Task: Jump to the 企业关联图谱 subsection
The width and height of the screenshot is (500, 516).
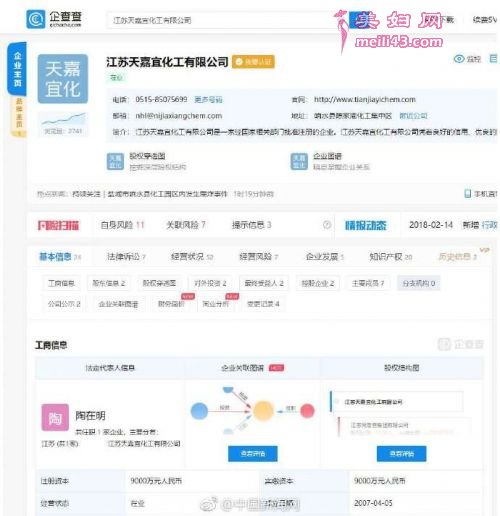Action: 118,304
